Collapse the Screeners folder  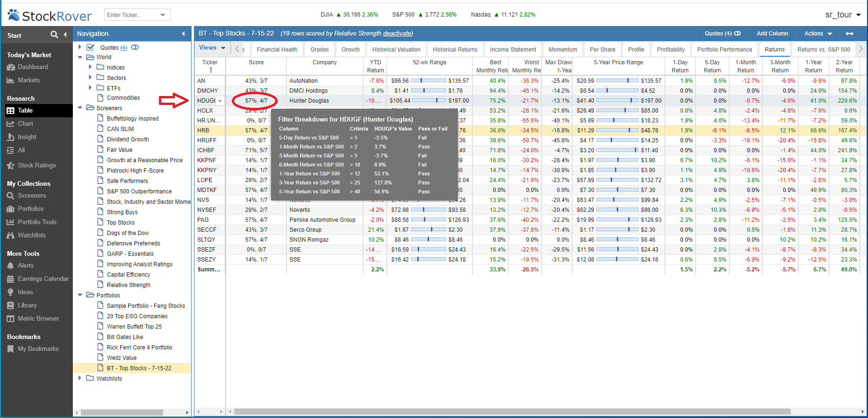tap(80, 108)
